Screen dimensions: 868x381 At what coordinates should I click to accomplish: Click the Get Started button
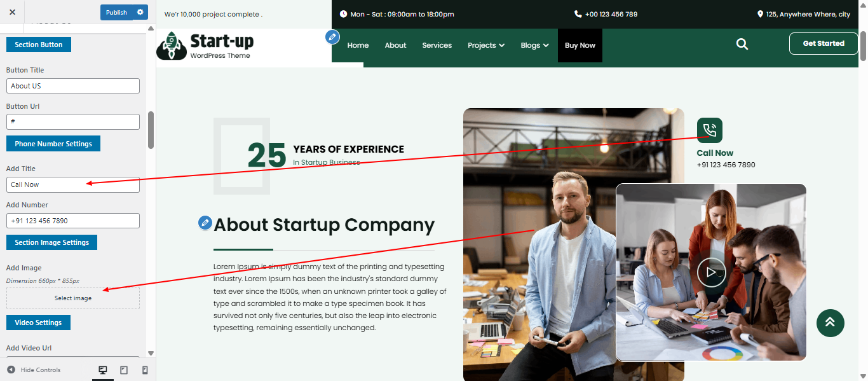tap(824, 43)
